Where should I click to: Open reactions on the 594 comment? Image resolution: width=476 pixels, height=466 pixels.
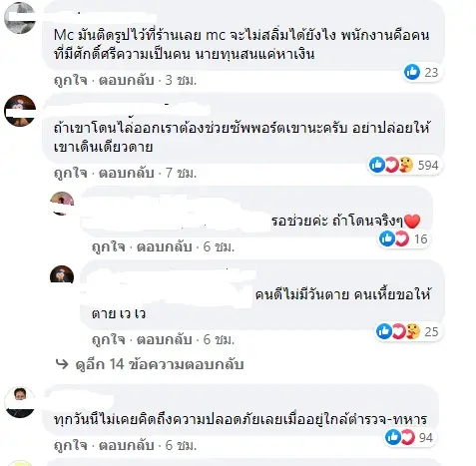click(405, 165)
